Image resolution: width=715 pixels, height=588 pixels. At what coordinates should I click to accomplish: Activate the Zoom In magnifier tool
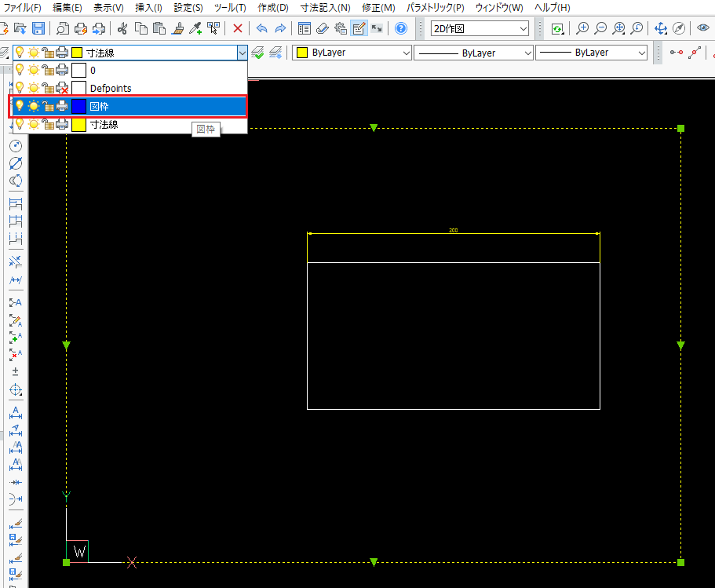pos(582,28)
